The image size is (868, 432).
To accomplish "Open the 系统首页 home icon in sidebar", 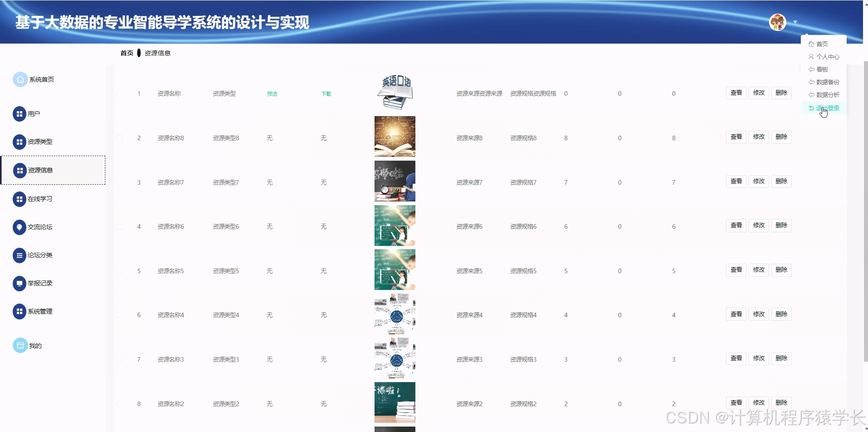I will 20,79.
